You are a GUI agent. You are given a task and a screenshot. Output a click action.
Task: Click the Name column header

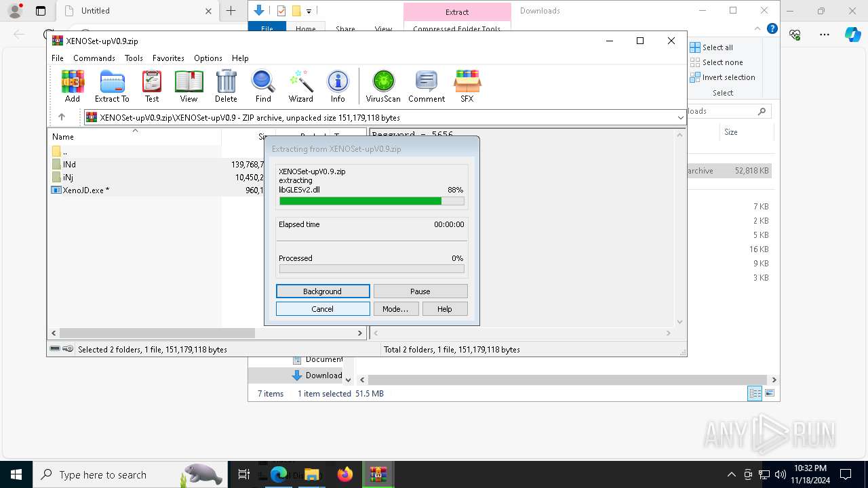click(134, 136)
